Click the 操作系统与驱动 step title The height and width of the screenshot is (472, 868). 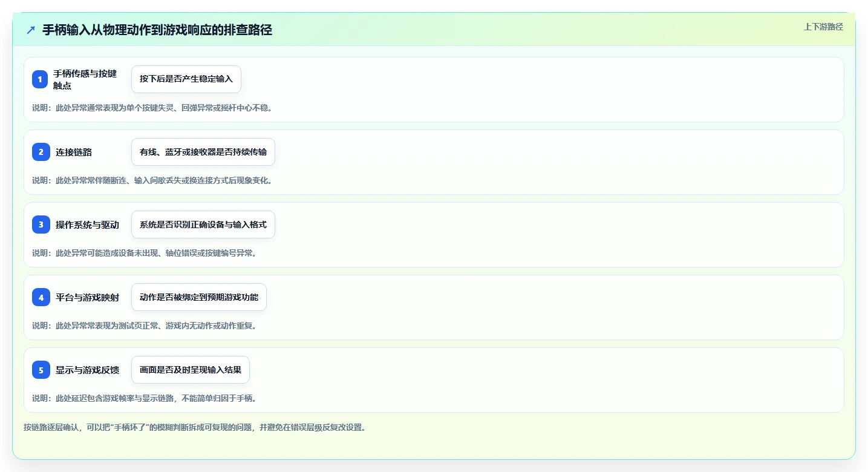click(87, 225)
